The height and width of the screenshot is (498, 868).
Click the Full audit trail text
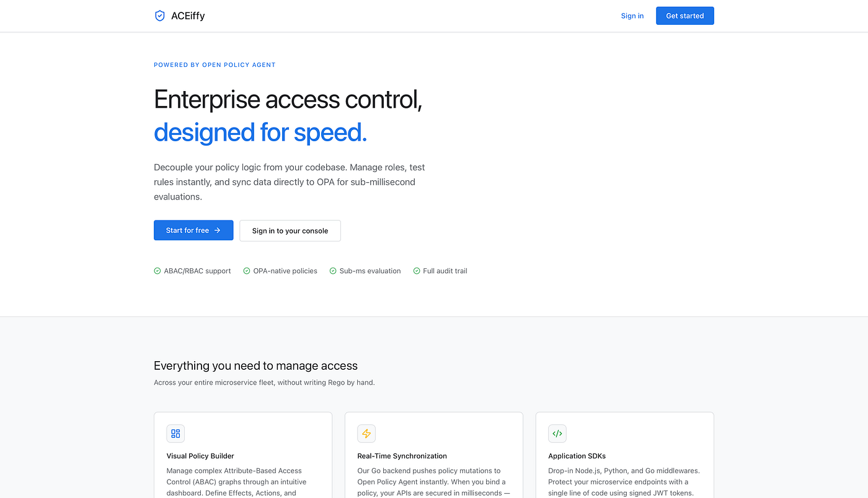(x=445, y=271)
